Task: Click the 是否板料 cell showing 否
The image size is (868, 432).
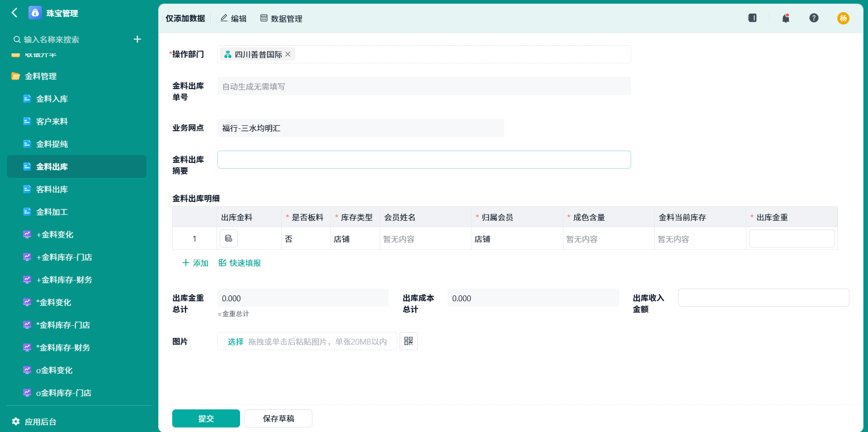Action: click(x=306, y=238)
